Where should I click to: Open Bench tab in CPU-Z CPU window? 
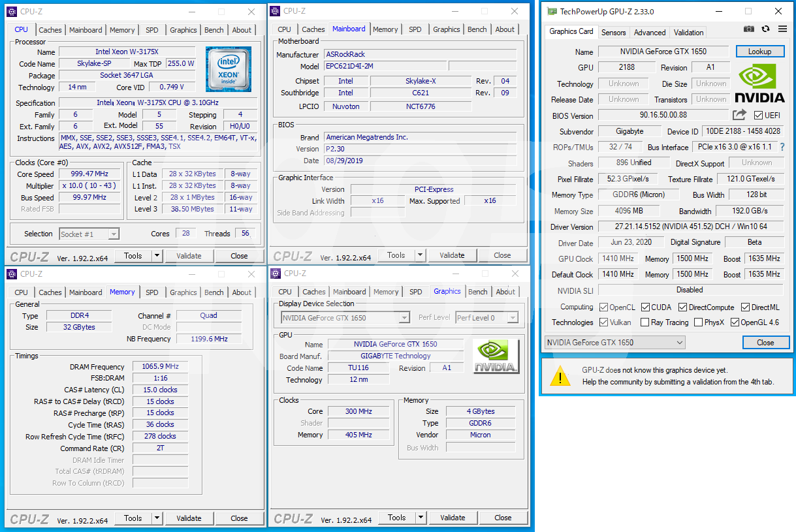click(214, 30)
